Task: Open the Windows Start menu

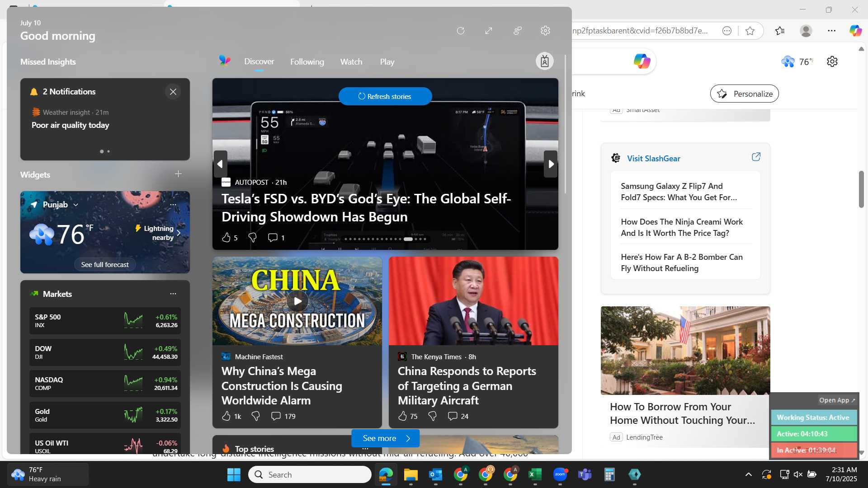Action: (234, 474)
